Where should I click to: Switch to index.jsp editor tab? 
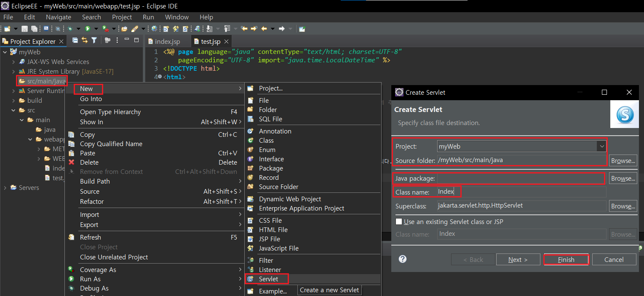point(168,42)
